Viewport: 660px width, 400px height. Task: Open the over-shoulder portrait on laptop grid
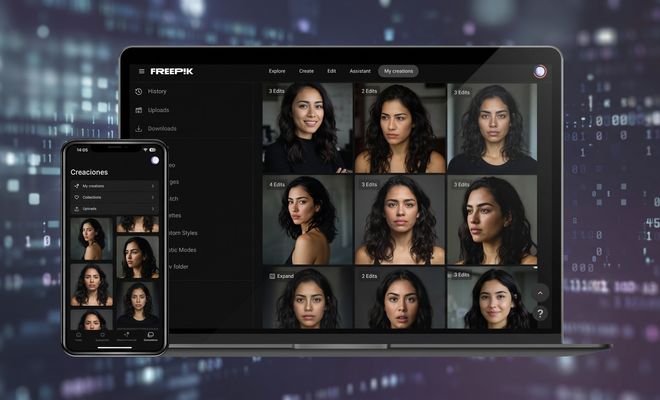point(307,220)
